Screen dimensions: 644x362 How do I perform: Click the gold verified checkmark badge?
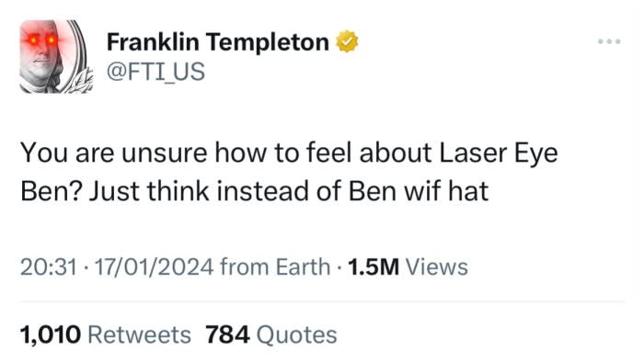(347, 41)
